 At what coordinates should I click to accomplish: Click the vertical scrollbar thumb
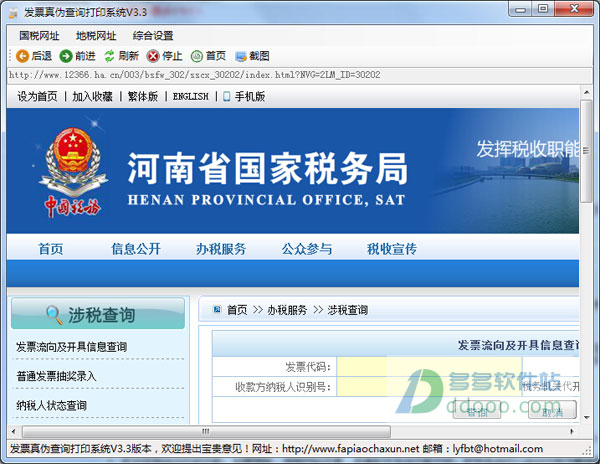(586, 151)
